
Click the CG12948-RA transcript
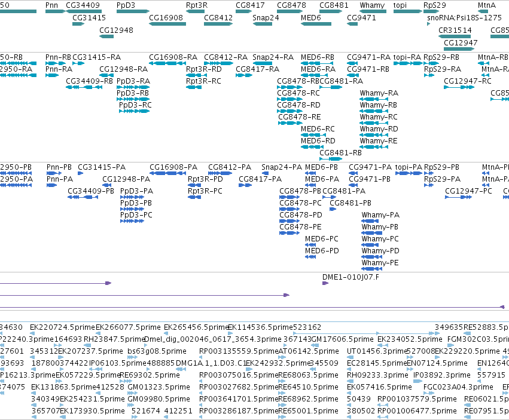click(106, 75)
